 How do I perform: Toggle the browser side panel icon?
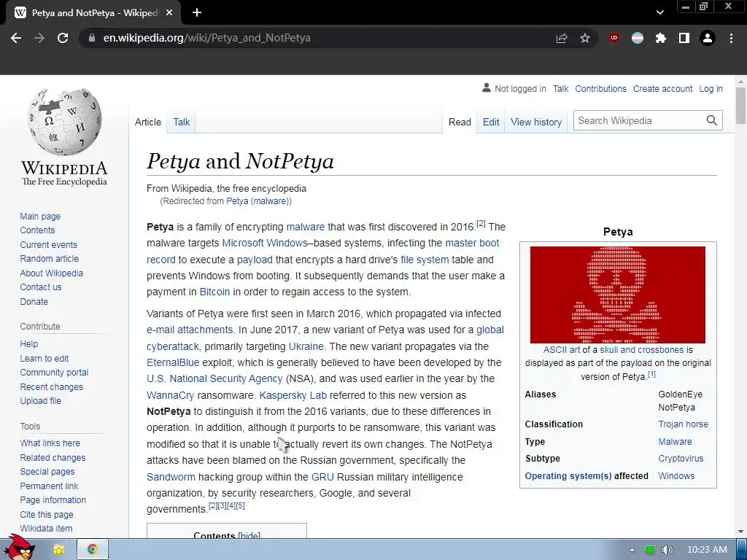(x=684, y=38)
